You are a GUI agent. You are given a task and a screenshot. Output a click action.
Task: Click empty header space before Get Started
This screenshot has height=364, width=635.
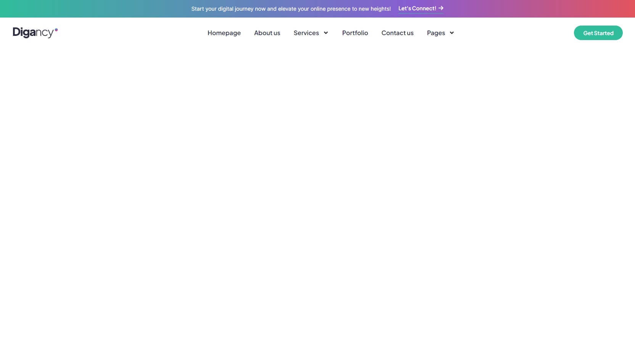click(513, 33)
